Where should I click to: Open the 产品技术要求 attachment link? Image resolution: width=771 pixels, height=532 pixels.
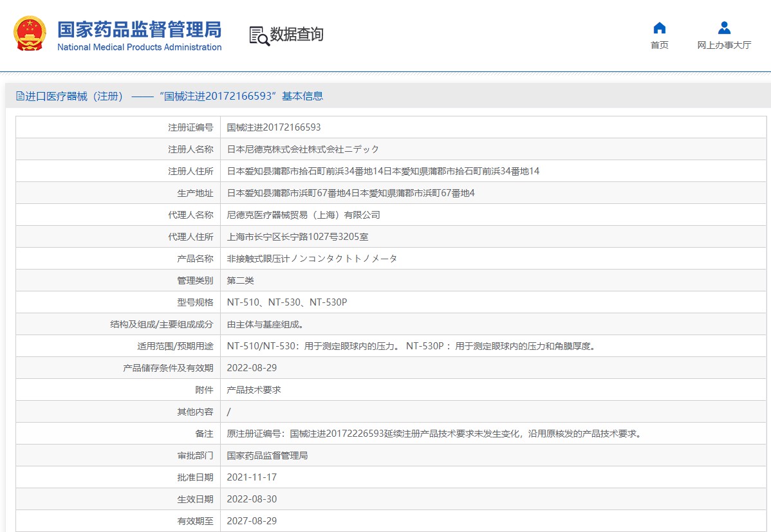point(254,390)
